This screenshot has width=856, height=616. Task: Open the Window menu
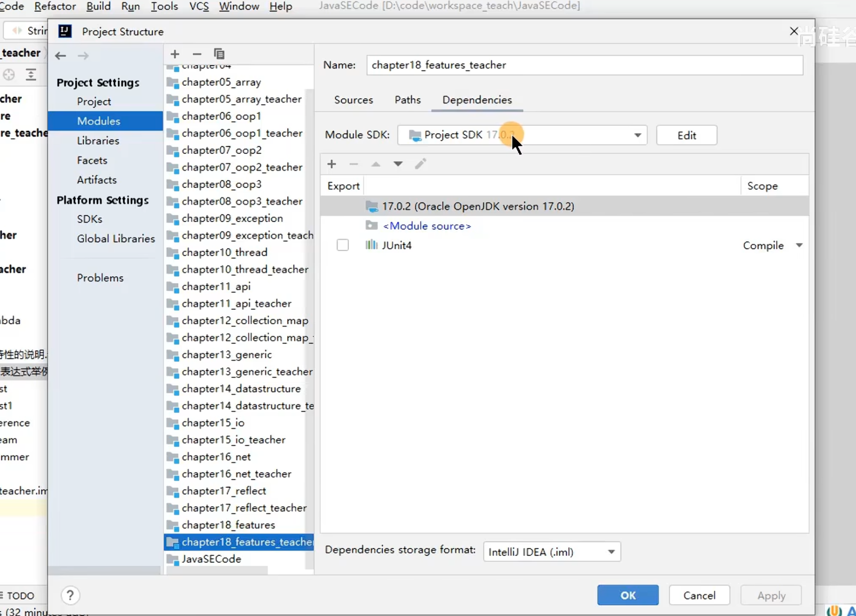click(239, 6)
